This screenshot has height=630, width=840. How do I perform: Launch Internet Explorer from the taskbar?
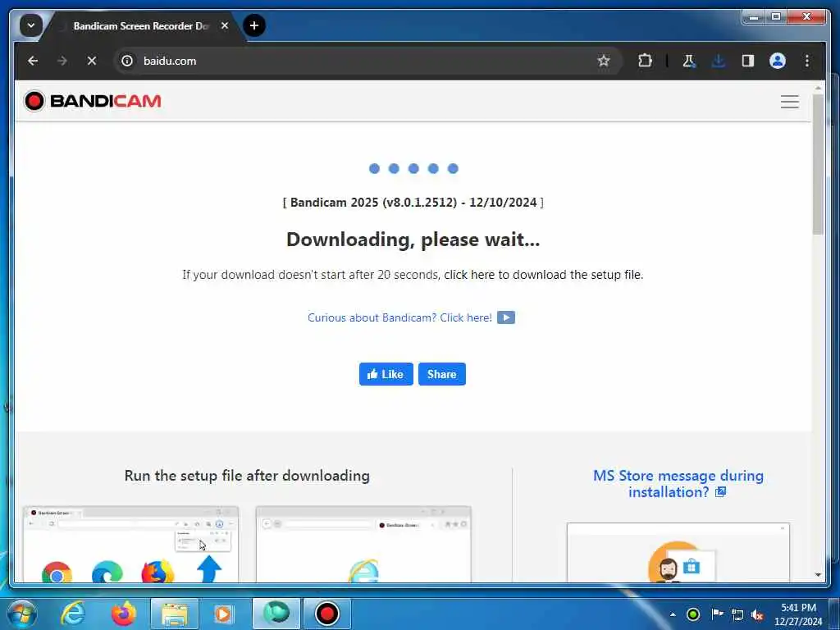click(73, 614)
